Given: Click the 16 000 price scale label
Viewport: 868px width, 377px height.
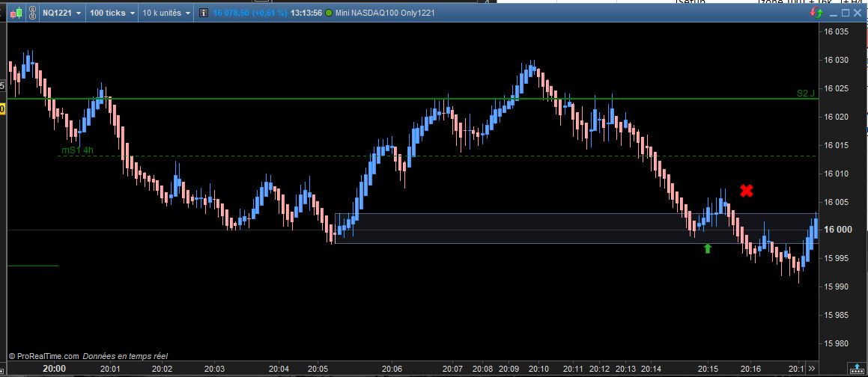Looking at the screenshot, I should 837,230.
